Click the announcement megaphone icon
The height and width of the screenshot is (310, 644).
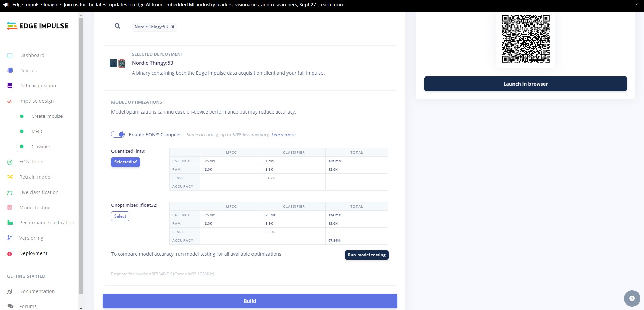[6, 5]
